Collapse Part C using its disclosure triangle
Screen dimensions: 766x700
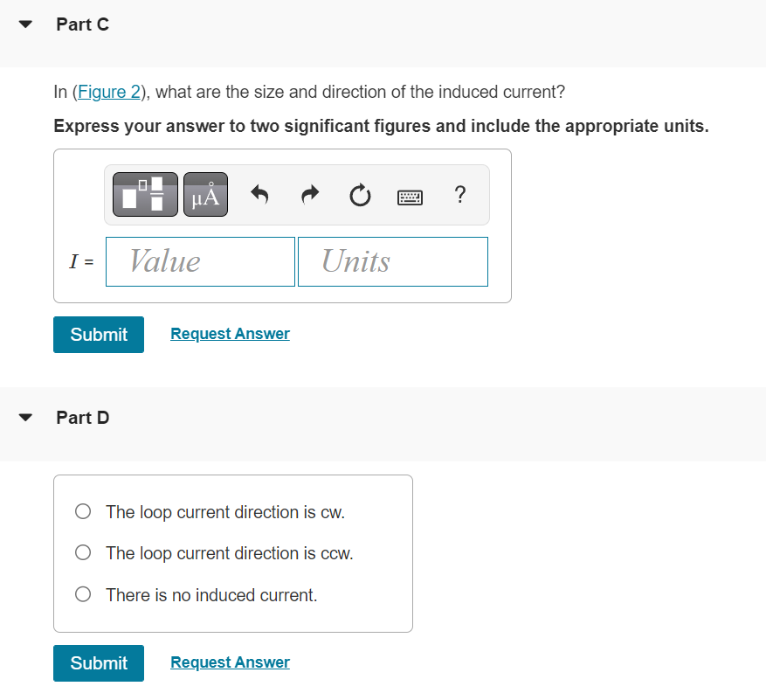(x=24, y=24)
